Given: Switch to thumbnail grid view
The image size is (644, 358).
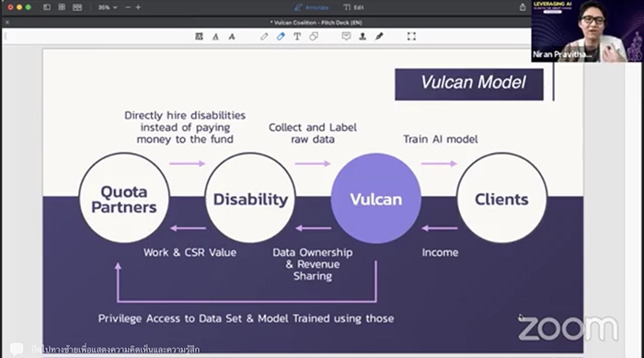Looking at the screenshot, I should coord(62,7).
